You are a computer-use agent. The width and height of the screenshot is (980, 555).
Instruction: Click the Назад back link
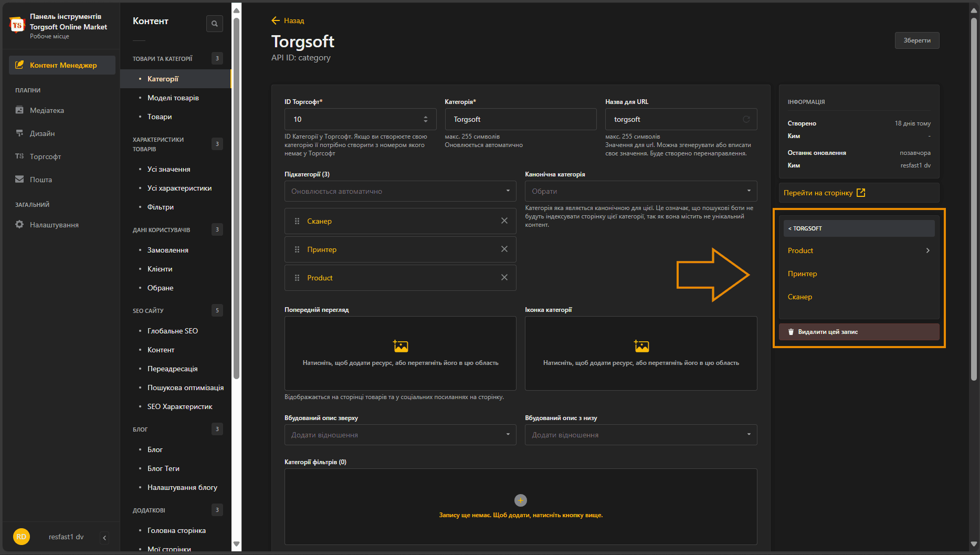[293, 20]
